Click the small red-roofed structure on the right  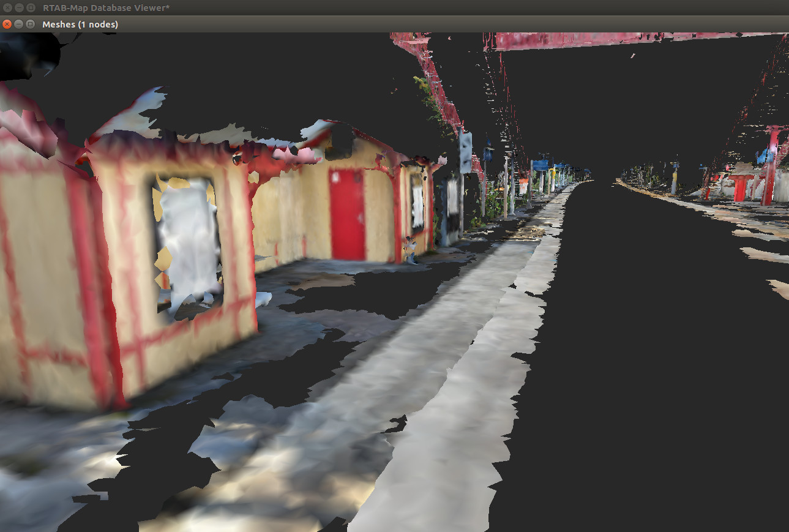[741, 184]
